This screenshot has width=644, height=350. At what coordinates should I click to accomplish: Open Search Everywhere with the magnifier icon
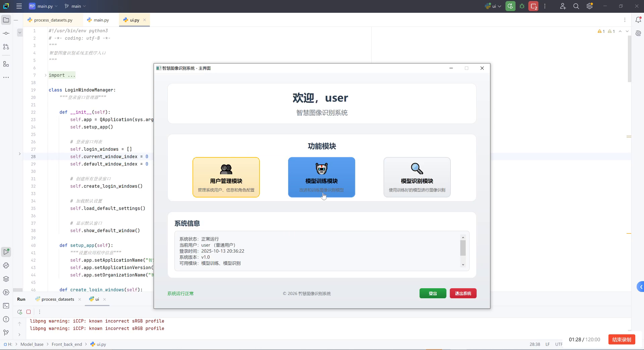(x=576, y=6)
